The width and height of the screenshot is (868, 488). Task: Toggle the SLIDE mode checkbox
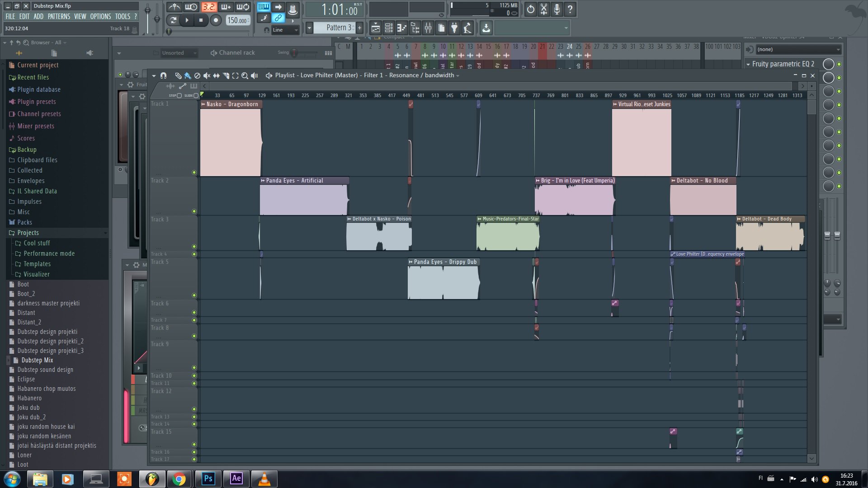pos(196,95)
